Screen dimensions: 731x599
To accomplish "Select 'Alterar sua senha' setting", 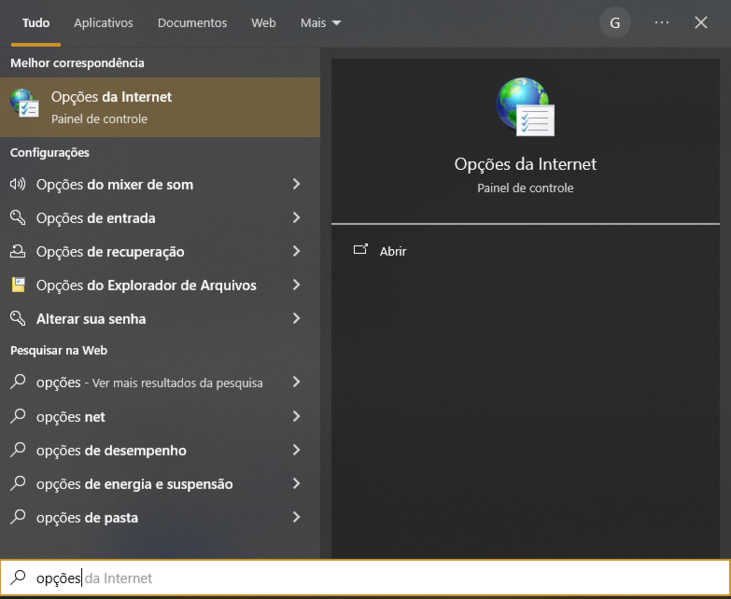I will (160, 319).
